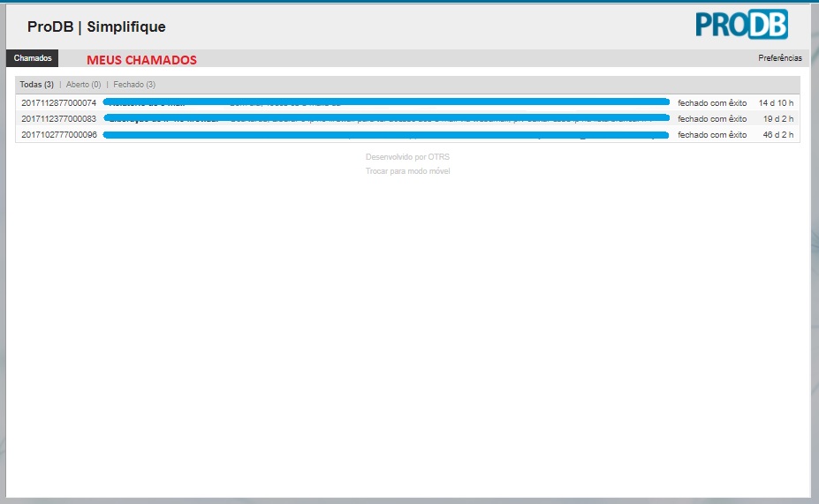Open ticket 2017102777000096
Image resolution: width=819 pixels, height=504 pixels.
pos(59,135)
